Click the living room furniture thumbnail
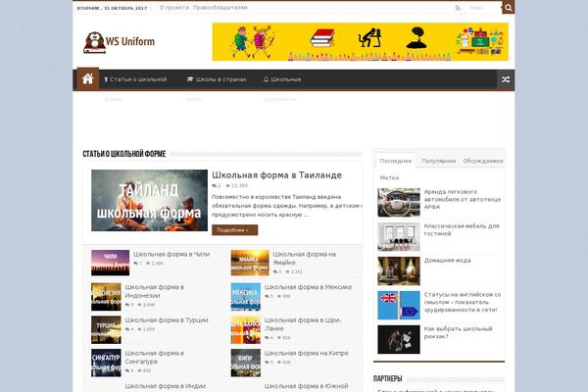Image resolution: width=588 pixels, height=392 pixels. pyautogui.click(x=399, y=237)
